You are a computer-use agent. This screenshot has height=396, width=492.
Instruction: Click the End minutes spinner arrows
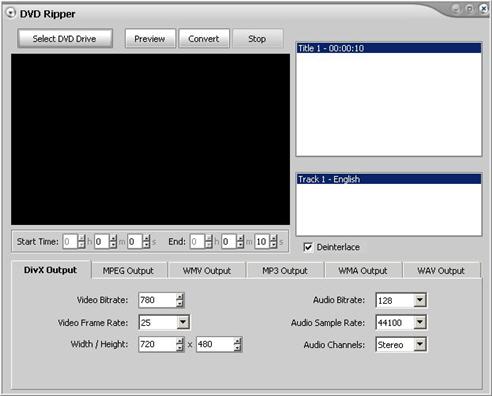[x=240, y=241]
